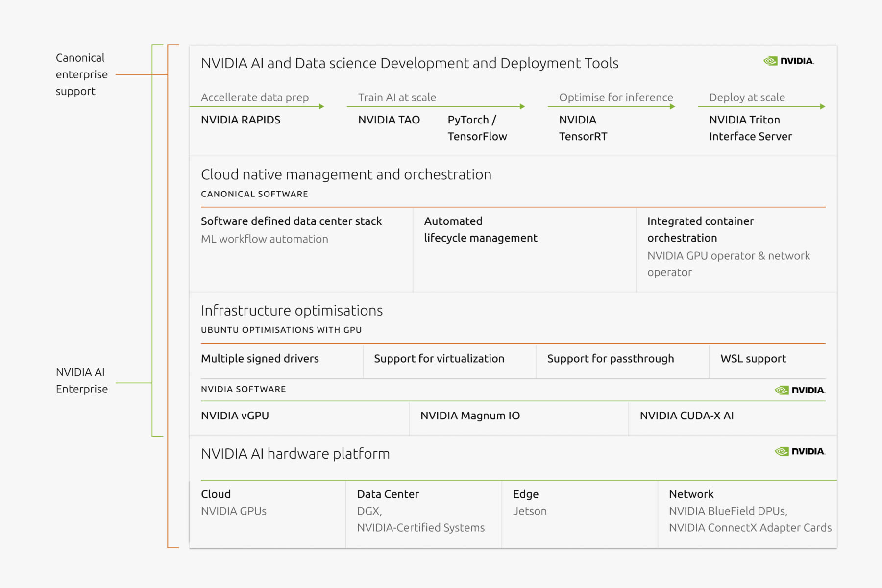Select NVIDIA Triton Interface Server text
The image size is (882, 588).
point(750,128)
